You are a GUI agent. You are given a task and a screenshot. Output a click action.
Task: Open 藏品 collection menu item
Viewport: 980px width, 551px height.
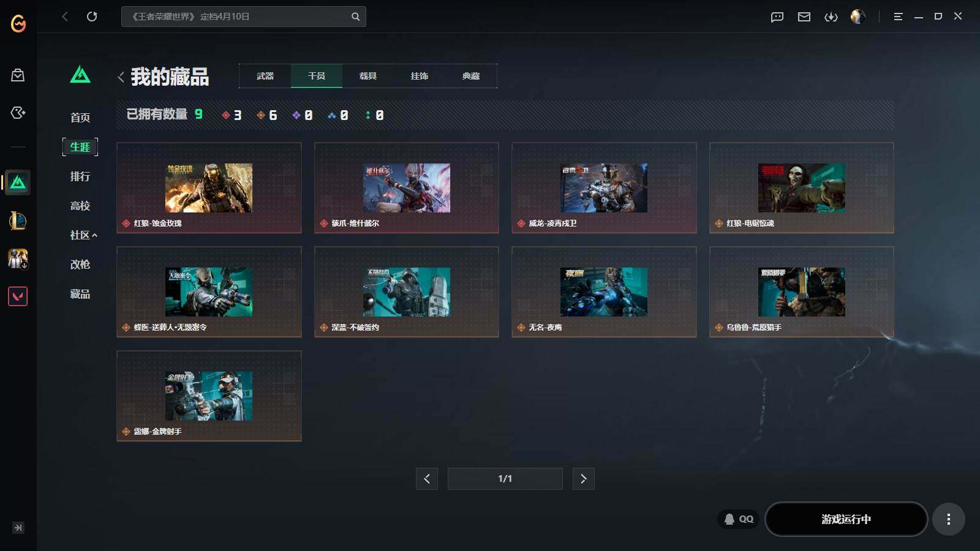coord(80,294)
